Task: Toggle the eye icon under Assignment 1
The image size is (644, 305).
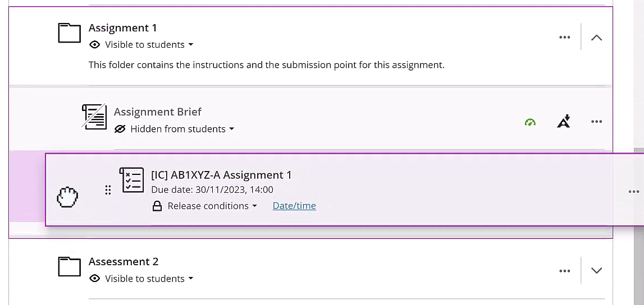Action: (95, 45)
